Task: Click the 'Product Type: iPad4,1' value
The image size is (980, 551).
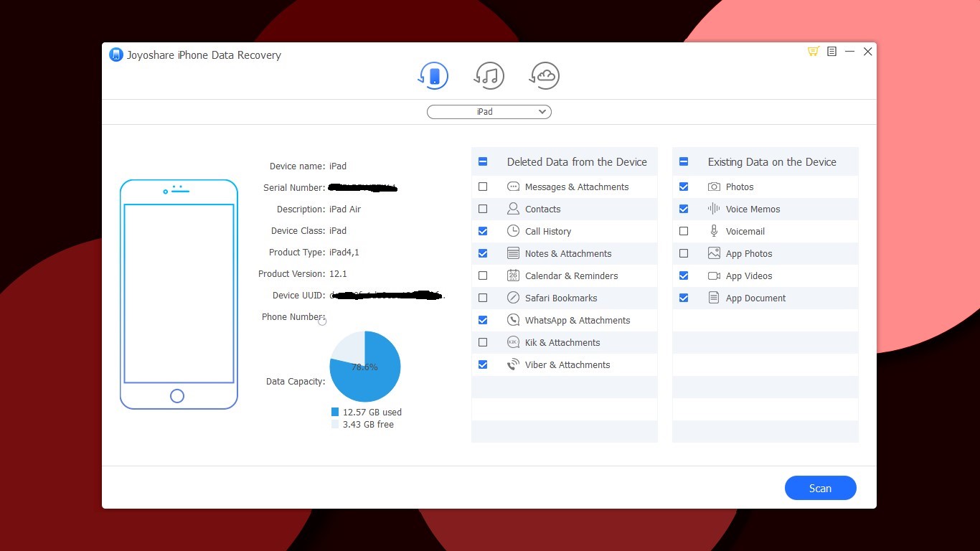Action: tap(344, 252)
